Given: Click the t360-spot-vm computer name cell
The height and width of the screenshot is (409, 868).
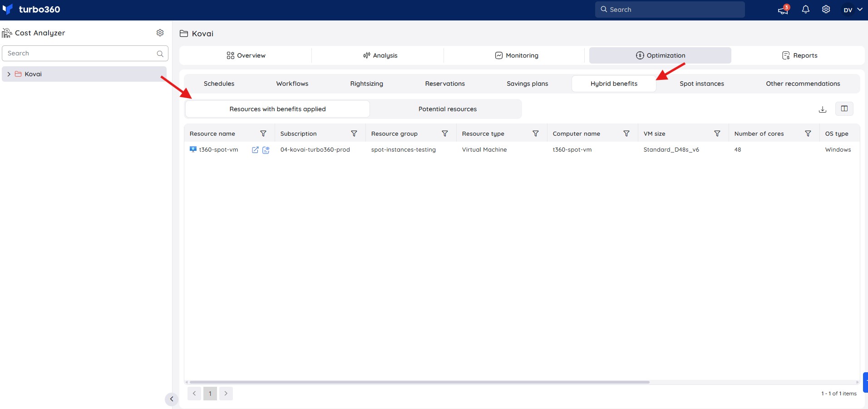Looking at the screenshot, I should pos(572,150).
